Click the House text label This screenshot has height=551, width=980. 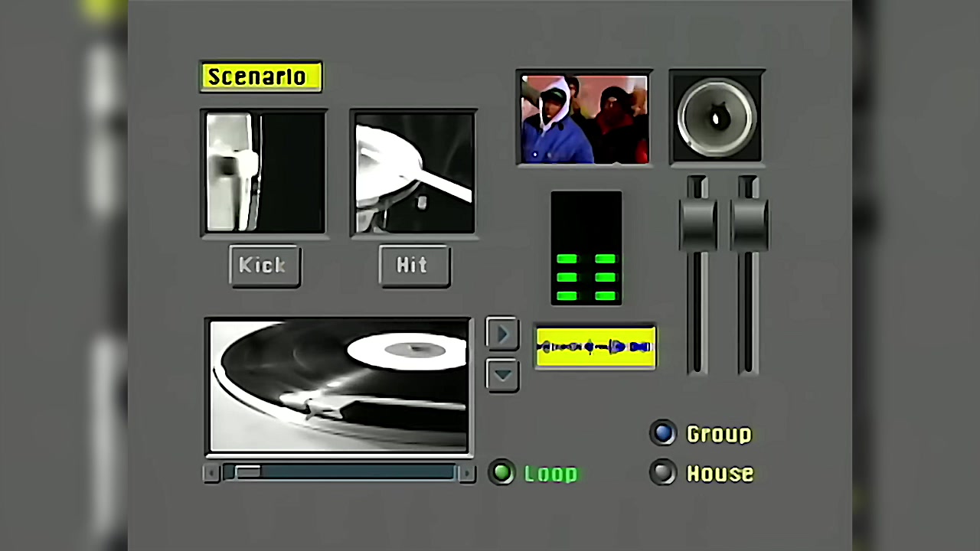[x=720, y=474]
